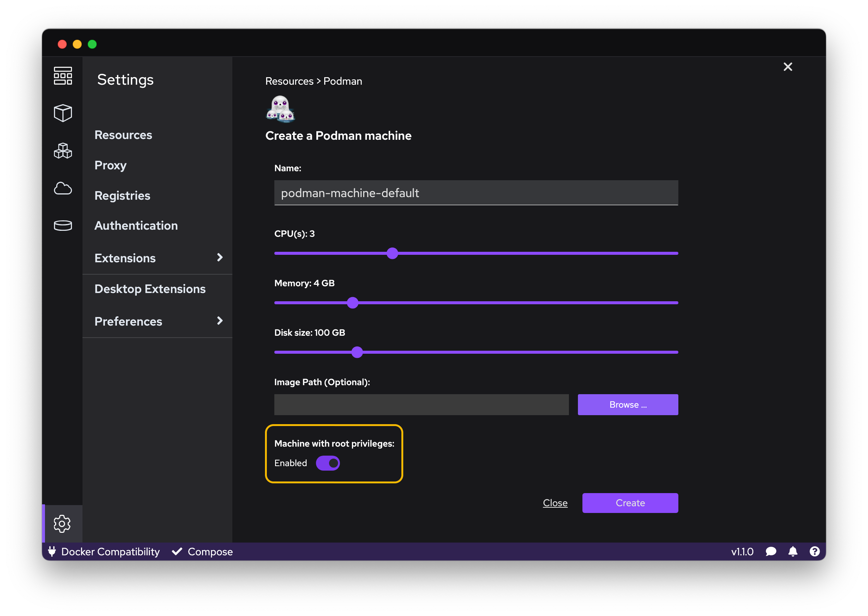Toggle Machine with root privileges enabled

pos(327,463)
